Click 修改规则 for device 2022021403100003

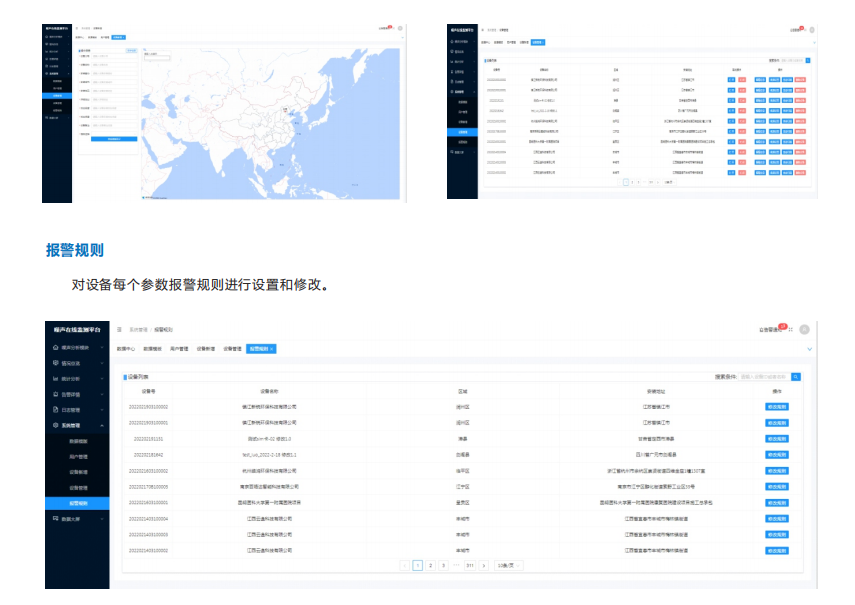click(x=776, y=535)
